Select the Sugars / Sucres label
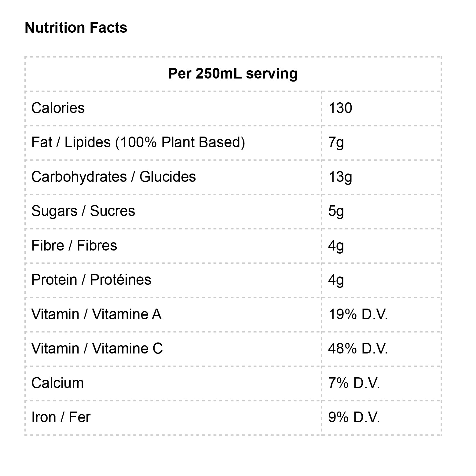This screenshot has width=476, height=476. tap(83, 211)
